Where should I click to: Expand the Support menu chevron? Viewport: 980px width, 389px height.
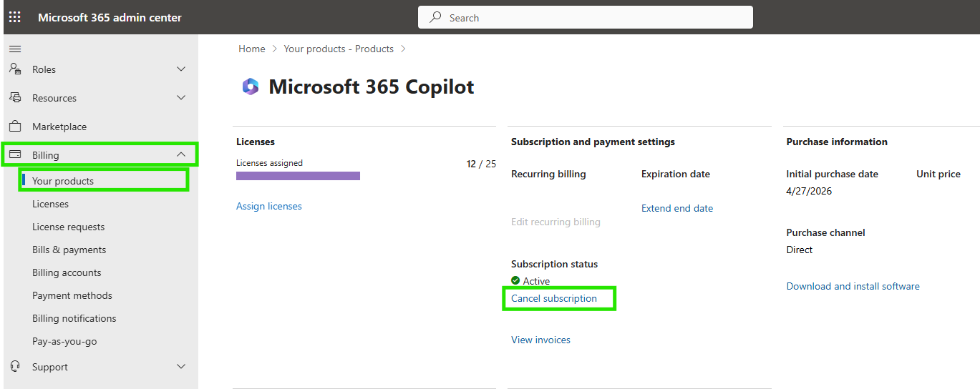[181, 367]
